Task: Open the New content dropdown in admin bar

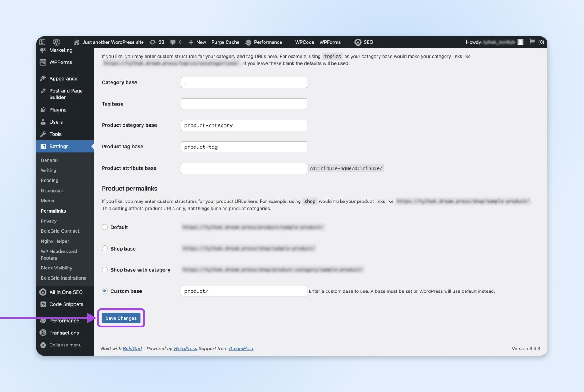Action: tap(197, 42)
